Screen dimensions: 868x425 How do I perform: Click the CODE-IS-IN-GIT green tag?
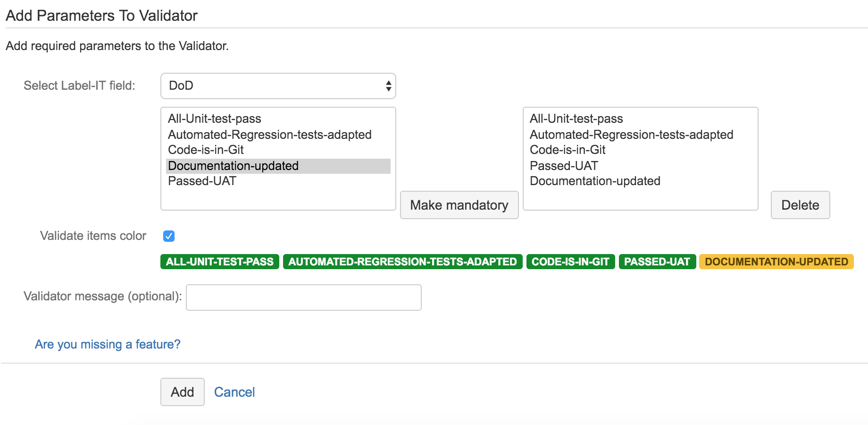point(570,261)
